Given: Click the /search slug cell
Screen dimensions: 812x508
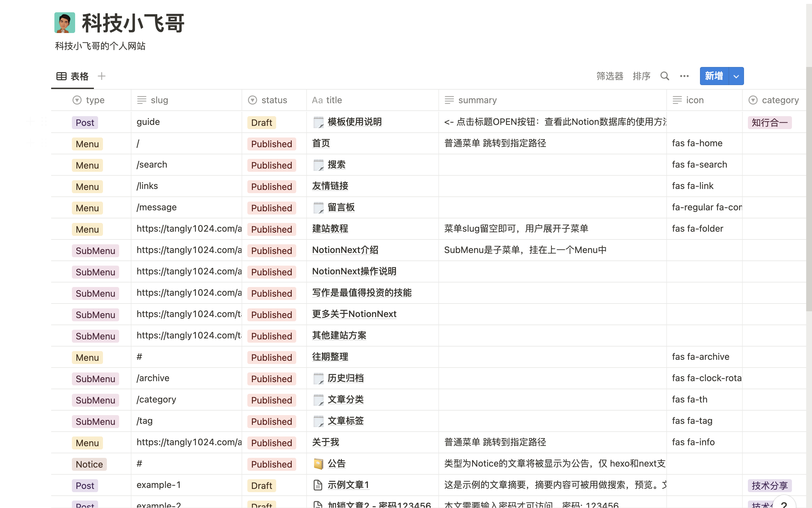Looking at the screenshot, I should pyautogui.click(x=152, y=165).
